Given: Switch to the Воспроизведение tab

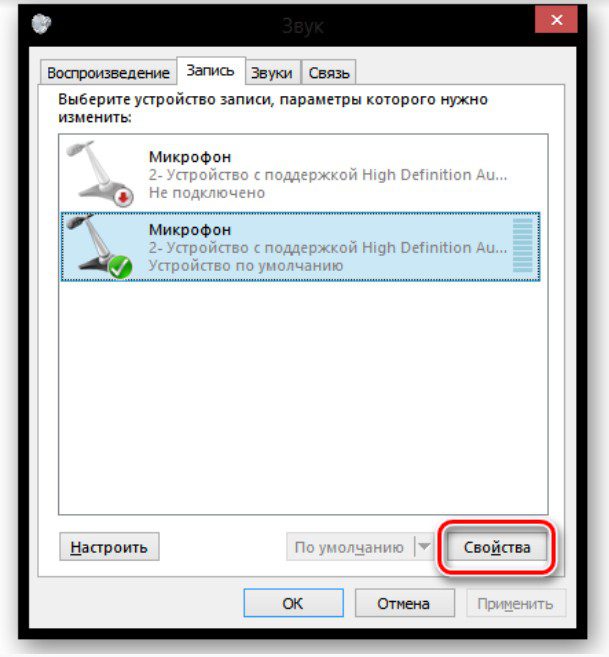Looking at the screenshot, I should 109,73.
